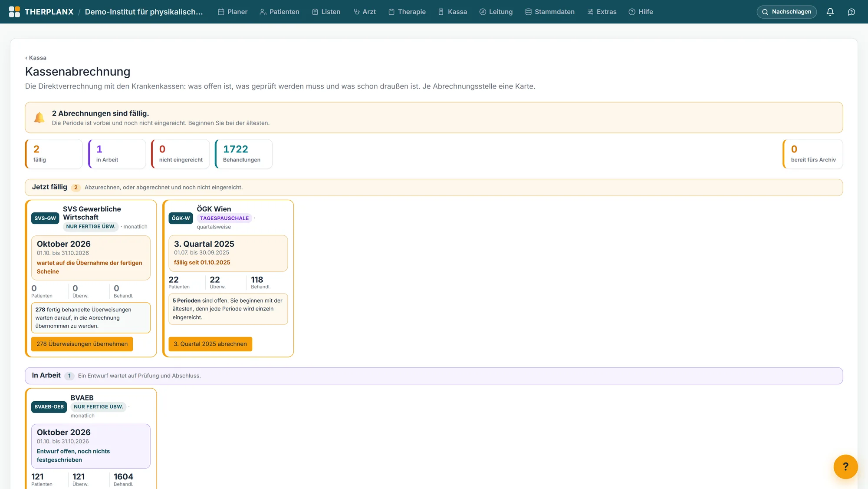
Task: Click the '278 fertig behandelte Überweisungen' notice
Action: [x=91, y=318]
